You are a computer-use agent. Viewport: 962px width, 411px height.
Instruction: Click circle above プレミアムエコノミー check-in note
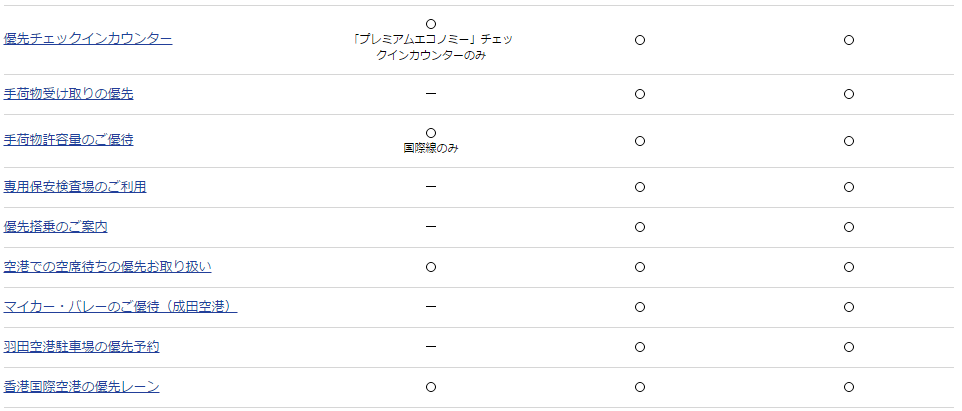coord(431,24)
